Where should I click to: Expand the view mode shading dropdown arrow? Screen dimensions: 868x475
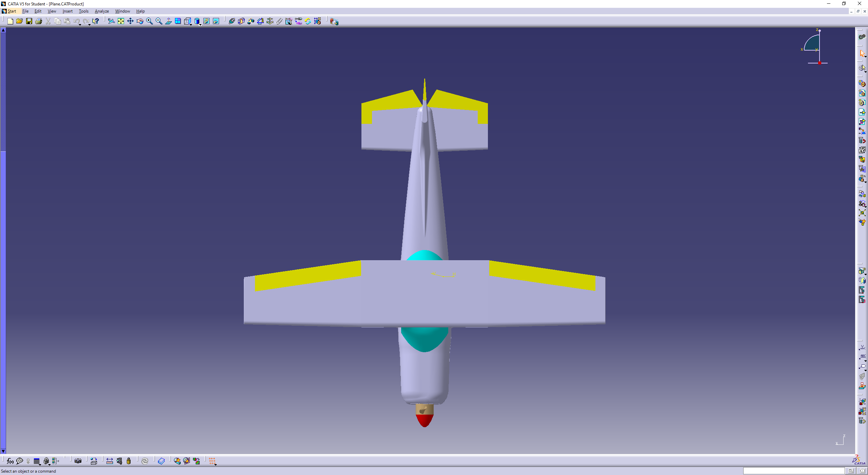pos(200,24)
